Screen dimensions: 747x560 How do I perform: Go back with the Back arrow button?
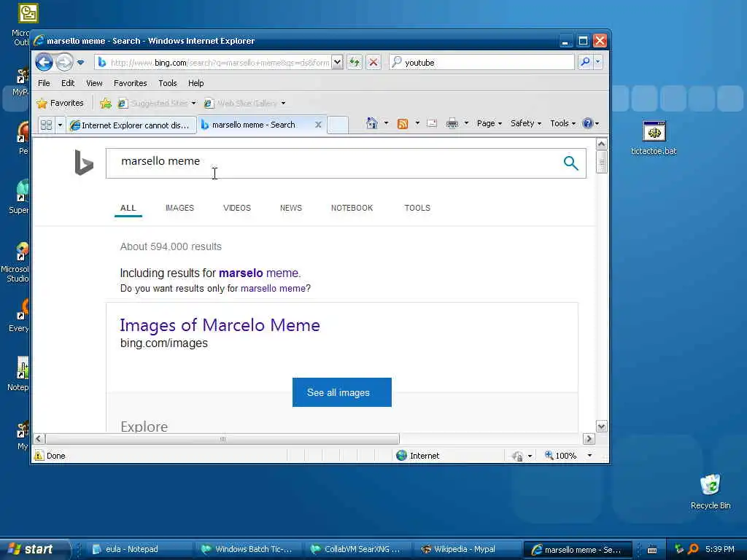tap(44, 63)
